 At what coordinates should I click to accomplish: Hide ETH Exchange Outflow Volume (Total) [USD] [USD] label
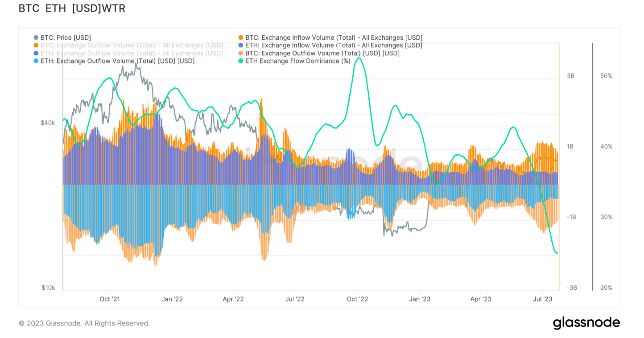pyautogui.click(x=117, y=61)
